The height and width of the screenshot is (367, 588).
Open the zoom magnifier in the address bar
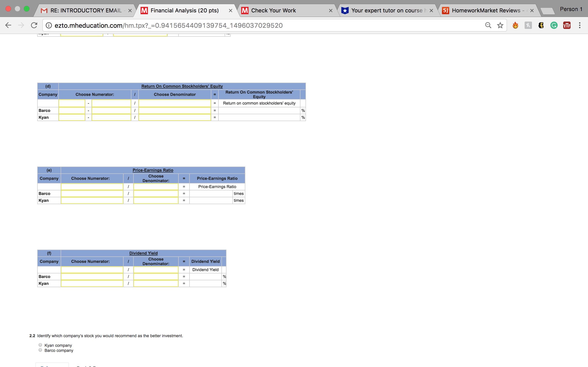pyautogui.click(x=488, y=25)
